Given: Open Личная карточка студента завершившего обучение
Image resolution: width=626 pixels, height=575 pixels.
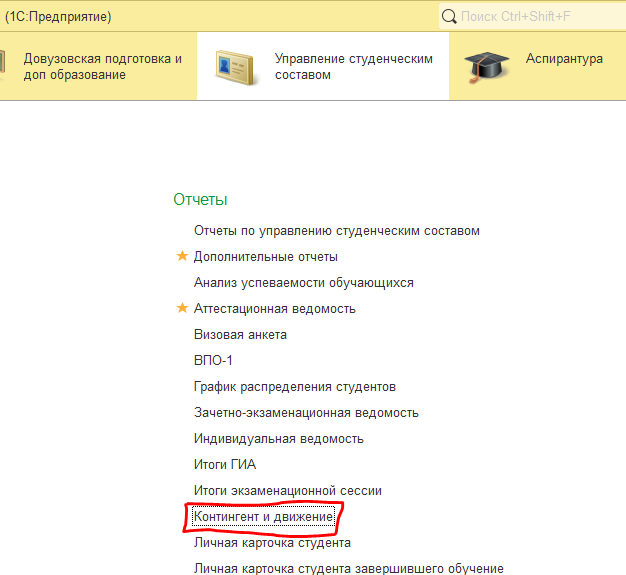Looking at the screenshot, I should 348,569.
